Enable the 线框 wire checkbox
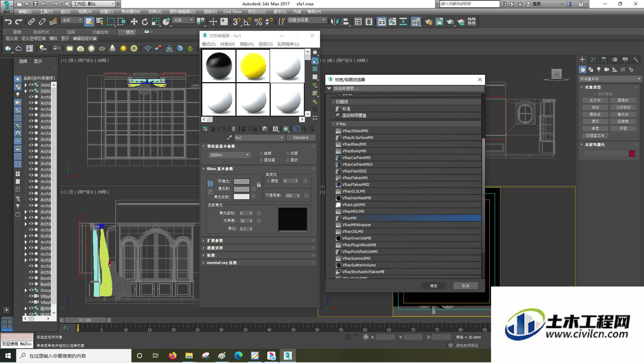This screenshot has height=363, width=644. coord(261,153)
